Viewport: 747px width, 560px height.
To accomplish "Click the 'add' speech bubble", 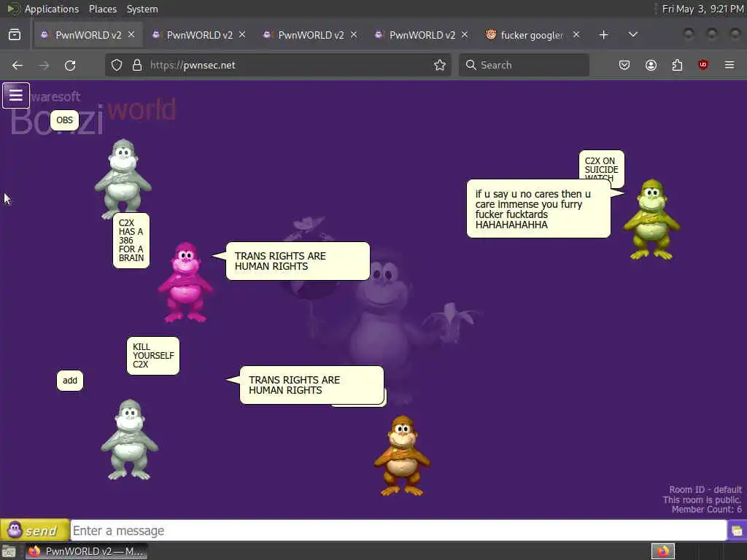I will pos(69,381).
